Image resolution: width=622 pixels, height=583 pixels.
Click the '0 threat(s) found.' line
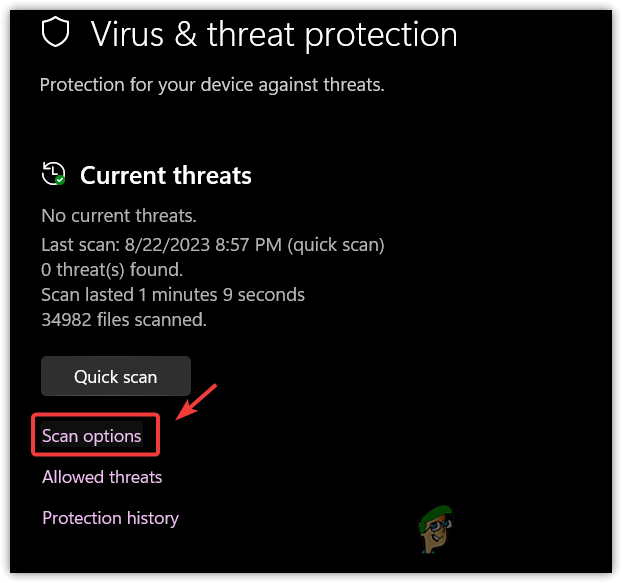[111, 269]
